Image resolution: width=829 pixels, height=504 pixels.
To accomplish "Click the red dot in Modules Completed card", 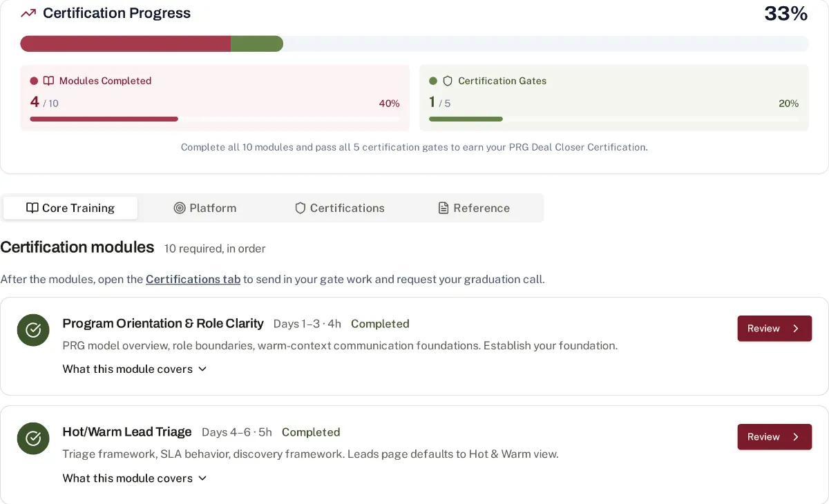I will tap(34, 81).
